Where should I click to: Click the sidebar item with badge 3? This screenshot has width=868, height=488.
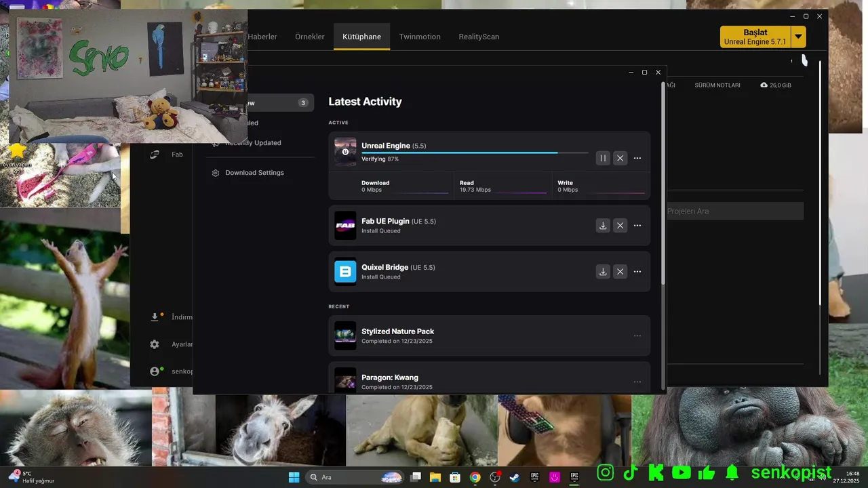pos(280,103)
